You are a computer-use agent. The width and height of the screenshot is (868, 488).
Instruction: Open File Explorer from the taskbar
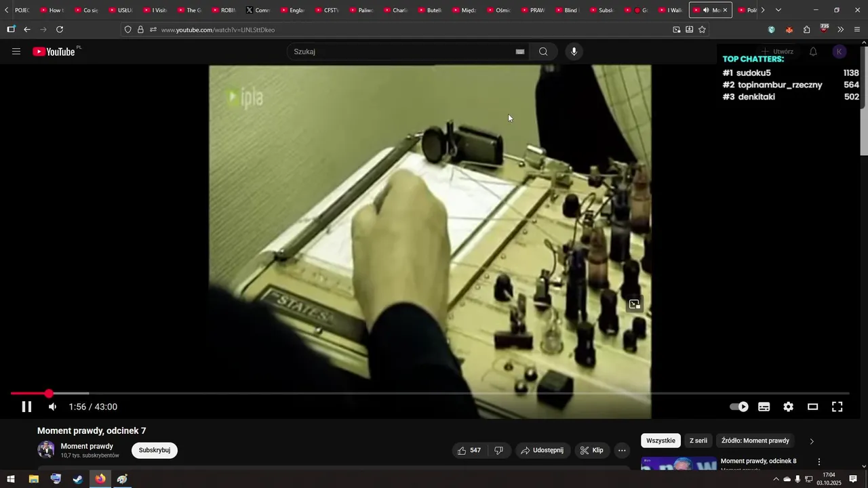tap(33, 479)
